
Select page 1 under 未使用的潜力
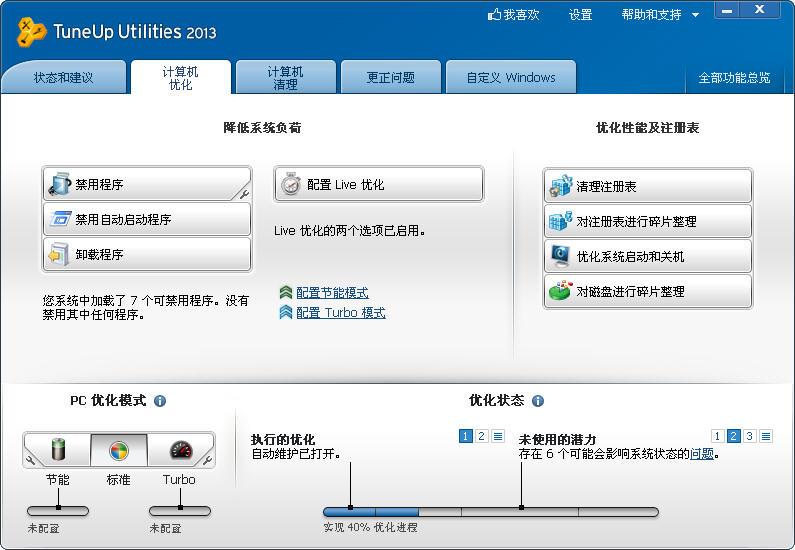(717, 436)
